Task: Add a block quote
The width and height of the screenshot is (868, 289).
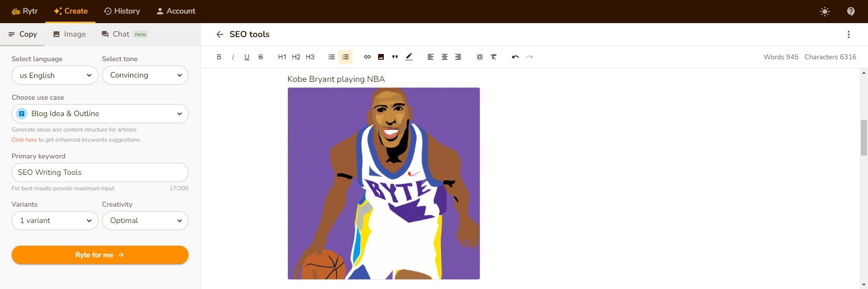Action: click(x=395, y=57)
